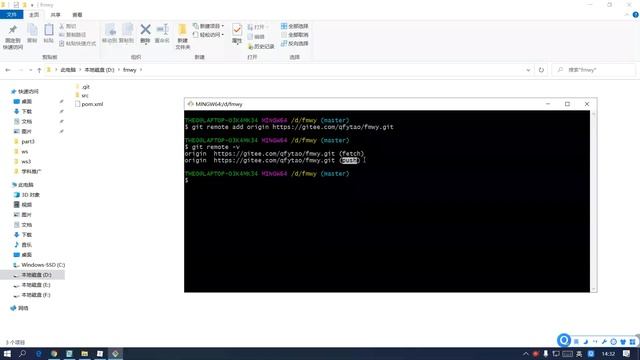Open the New item (新建项目) dropdown

click(208, 26)
